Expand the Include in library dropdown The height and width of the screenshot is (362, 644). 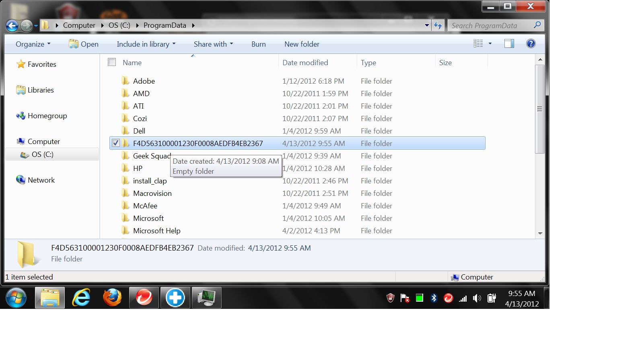pos(146,44)
